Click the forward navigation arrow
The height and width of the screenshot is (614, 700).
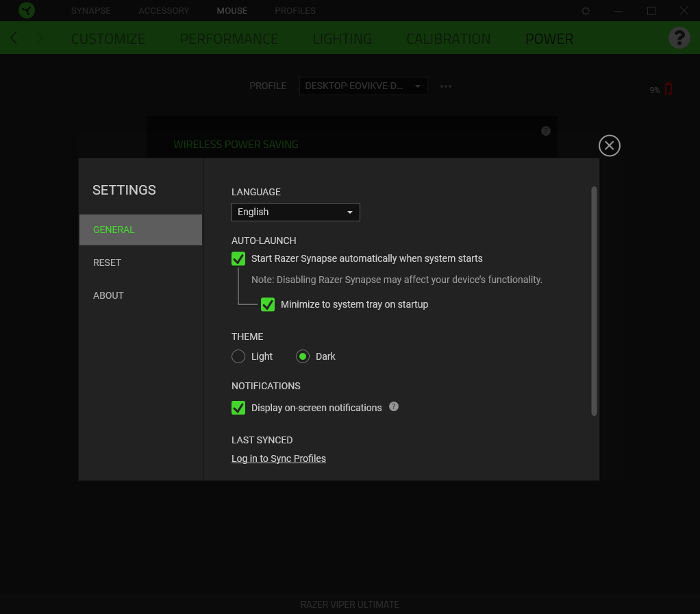[40, 38]
